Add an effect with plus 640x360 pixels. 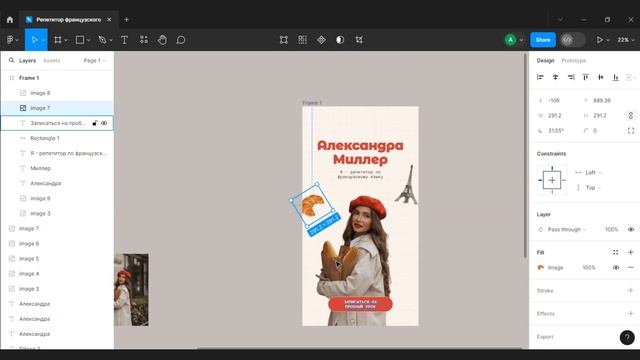631,313
